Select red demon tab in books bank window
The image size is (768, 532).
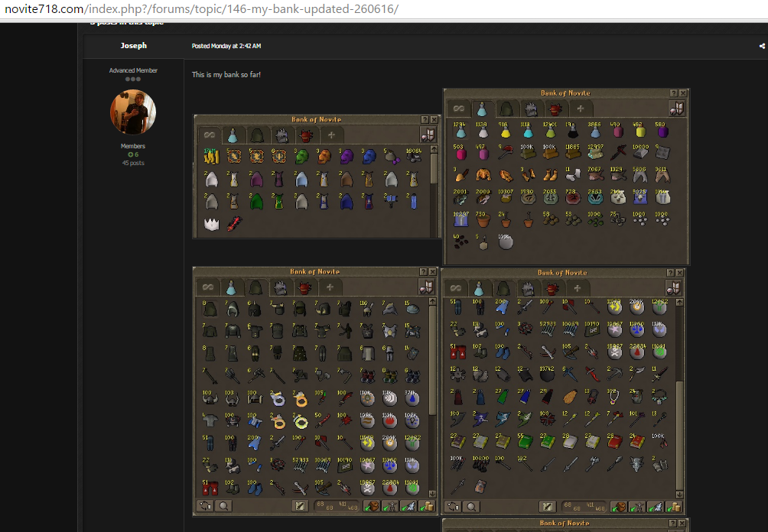click(x=552, y=288)
